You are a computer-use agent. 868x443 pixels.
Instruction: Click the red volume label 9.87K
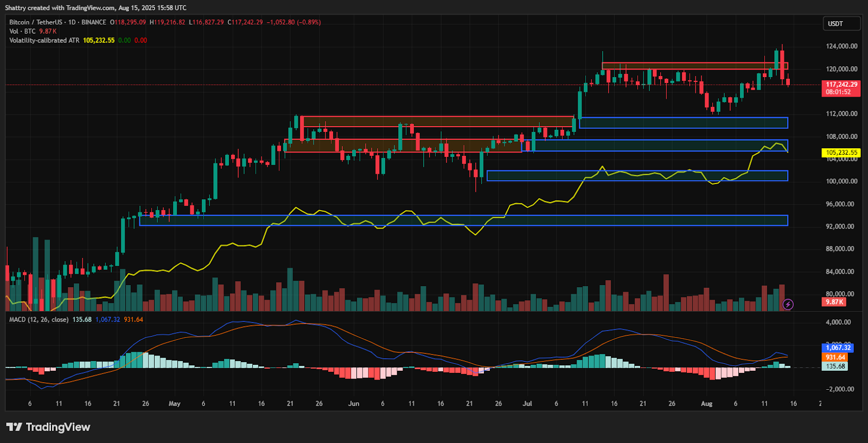pos(834,302)
